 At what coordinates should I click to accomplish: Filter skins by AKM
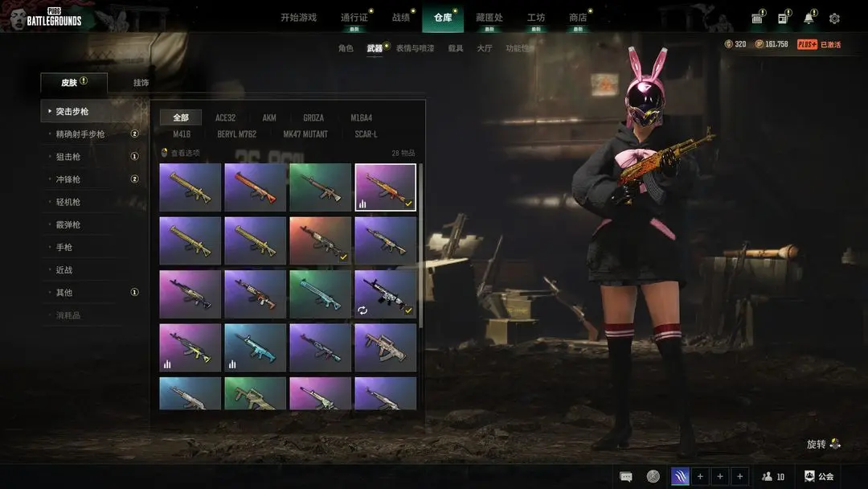pyautogui.click(x=269, y=118)
